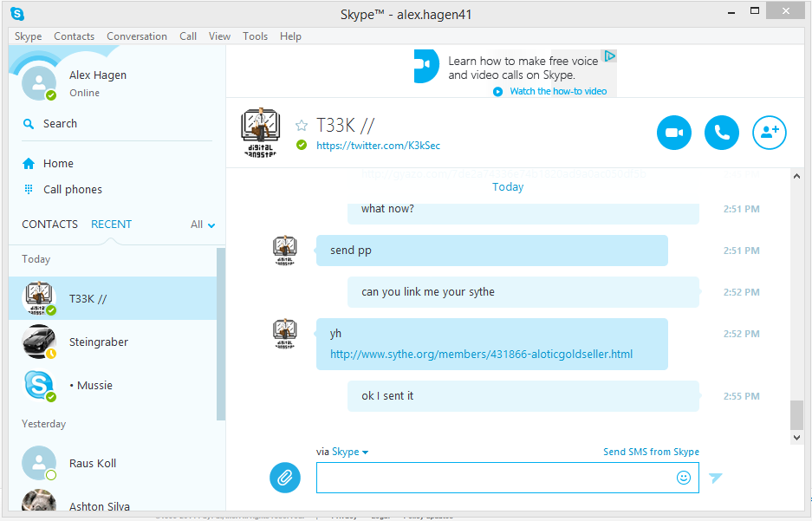The width and height of the screenshot is (812, 521).
Task: Click the Today date header in the chat
Action: point(508,187)
